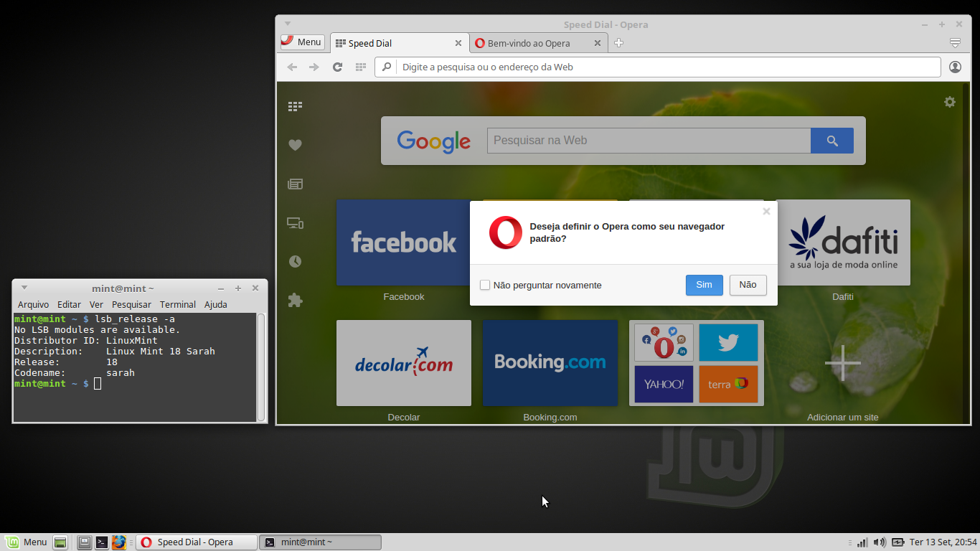This screenshot has height=551, width=980.
Task: Click the Opera address bar field
Action: coord(646,67)
